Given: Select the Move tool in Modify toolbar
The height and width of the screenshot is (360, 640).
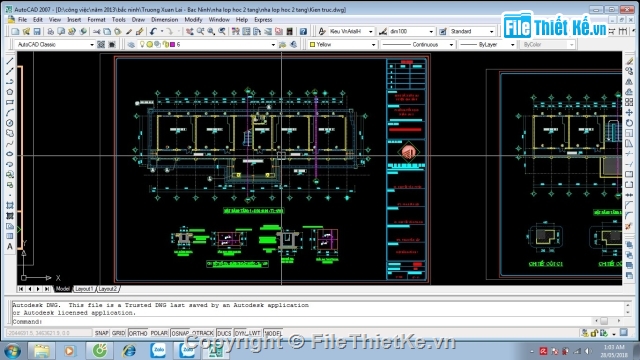Looking at the screenshot, I should [x=629, y=113].
